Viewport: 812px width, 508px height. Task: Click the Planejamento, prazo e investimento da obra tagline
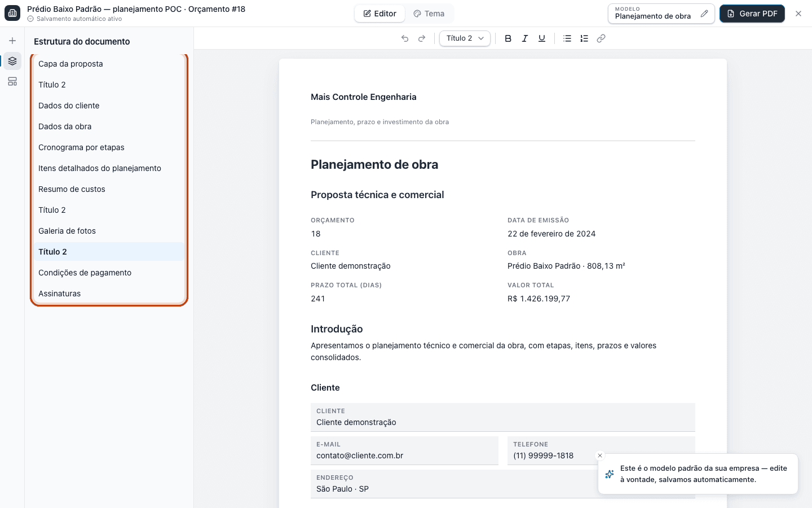(380, 122)
